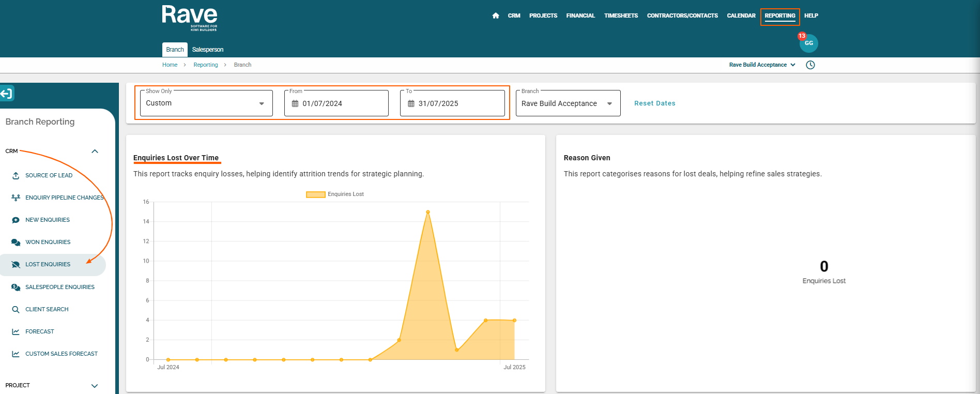The image size is (980, 394).
Task: Open the SOURCE OF LEAD report
Action: (49, 176)
